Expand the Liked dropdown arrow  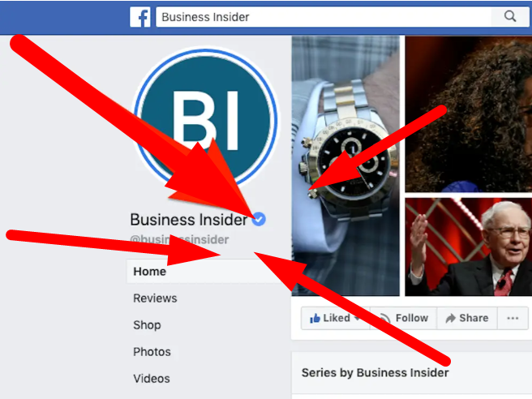coord(357,318)
